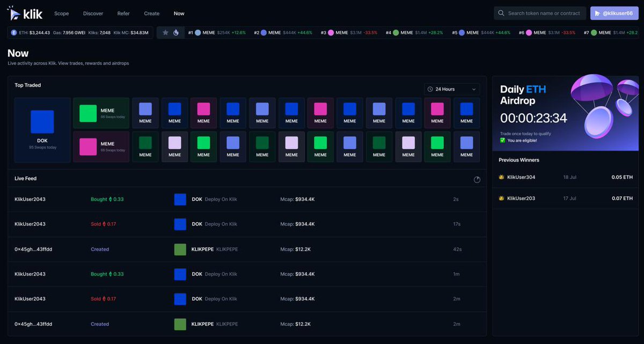Click DOK token icon in the 1m row
644x344 pixels.
point(180,274)
